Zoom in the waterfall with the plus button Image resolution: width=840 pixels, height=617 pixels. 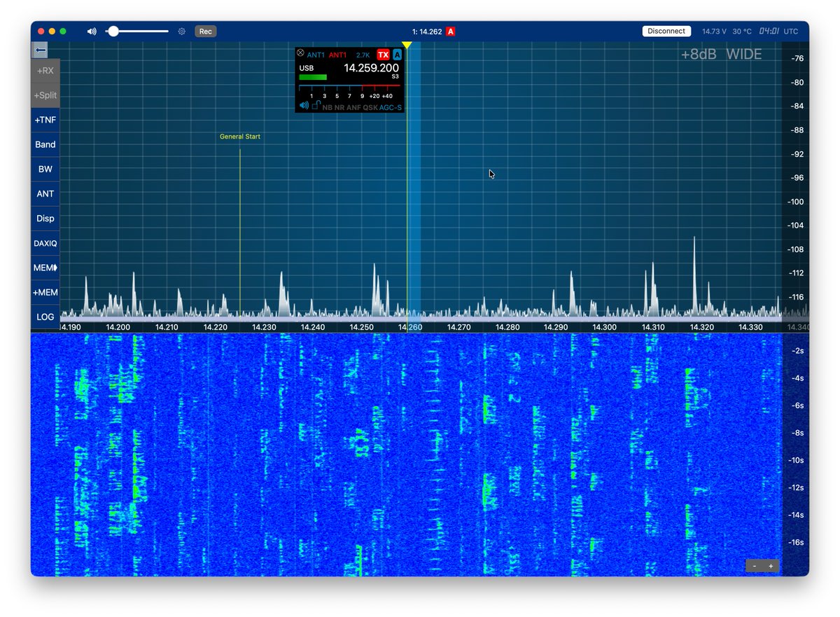771,566
